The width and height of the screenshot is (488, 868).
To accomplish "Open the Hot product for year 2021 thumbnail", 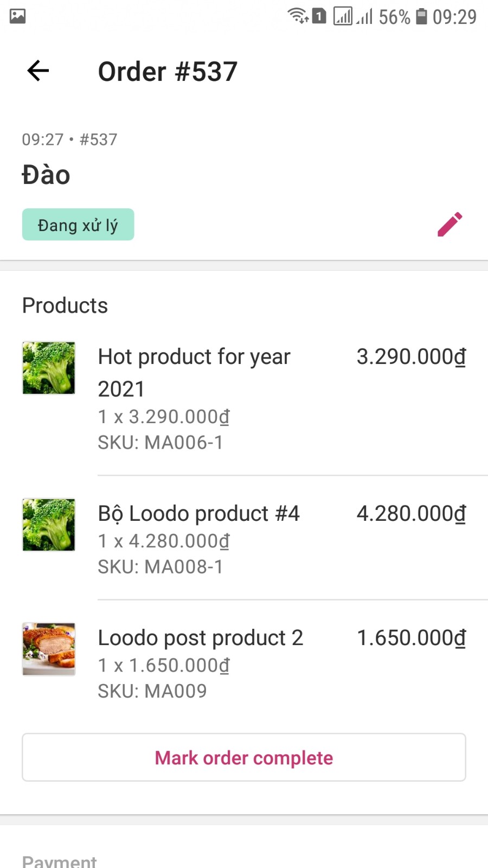I will click(49, 368).
